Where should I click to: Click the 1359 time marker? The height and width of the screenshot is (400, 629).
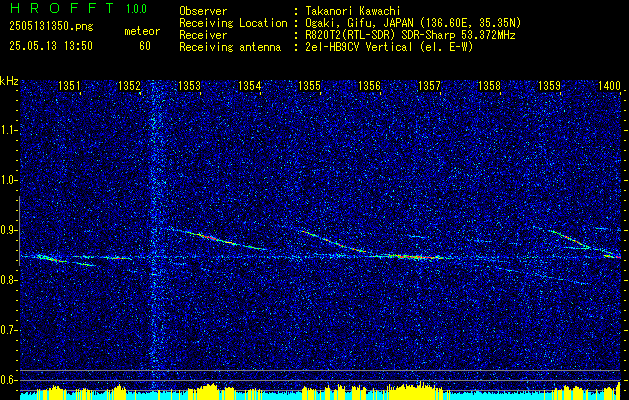[x=550, y=85]
